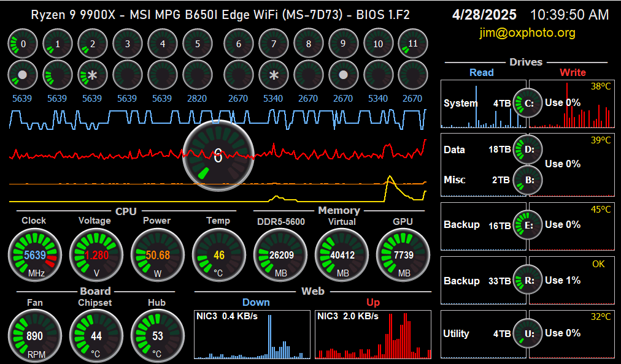Click the Fan gauge showing 890 RPM
Viewport: 621px width, 364px height.
[x=35, y=336]
